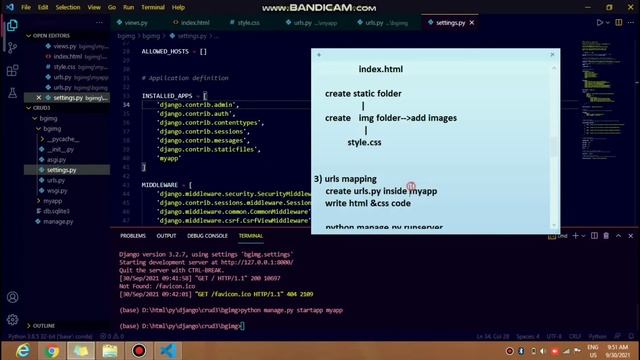Add a new sticky note
This screenshot has width=640, height=360.
click(319, 55)
